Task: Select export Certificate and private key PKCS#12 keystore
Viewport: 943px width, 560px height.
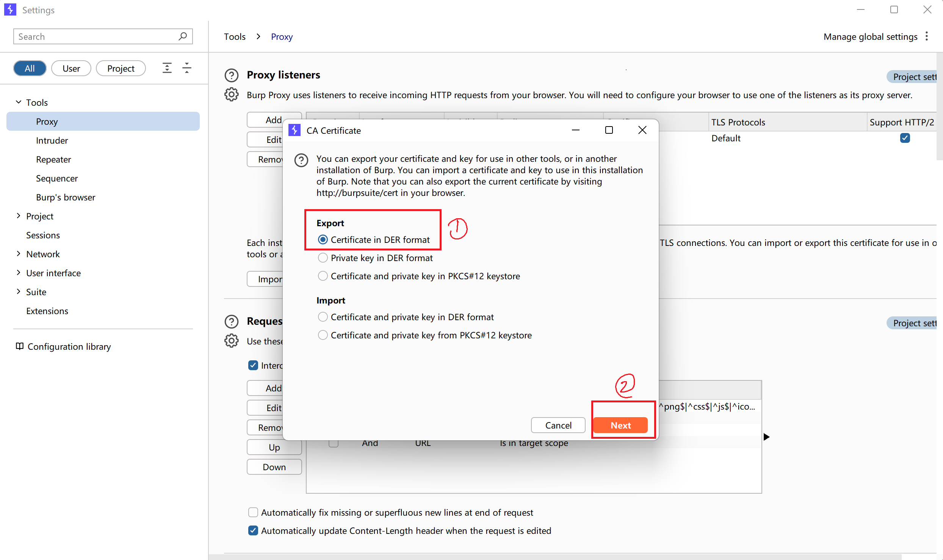Action: tap(323, 276)
